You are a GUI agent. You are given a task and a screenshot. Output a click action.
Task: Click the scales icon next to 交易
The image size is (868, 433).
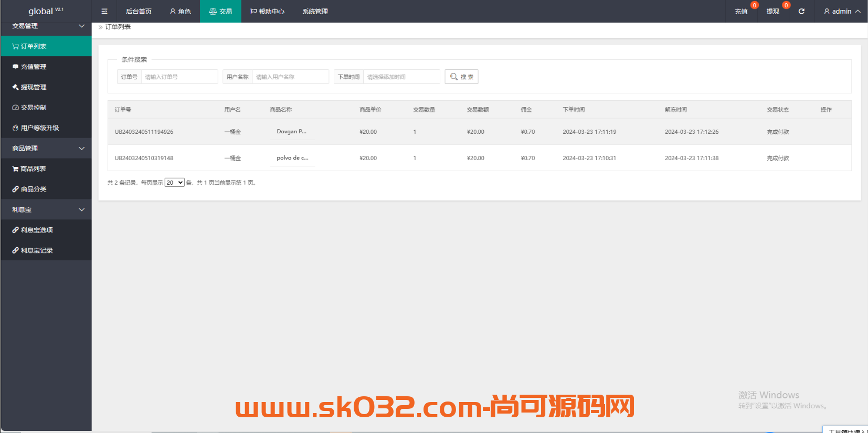(x=213, y=11)
